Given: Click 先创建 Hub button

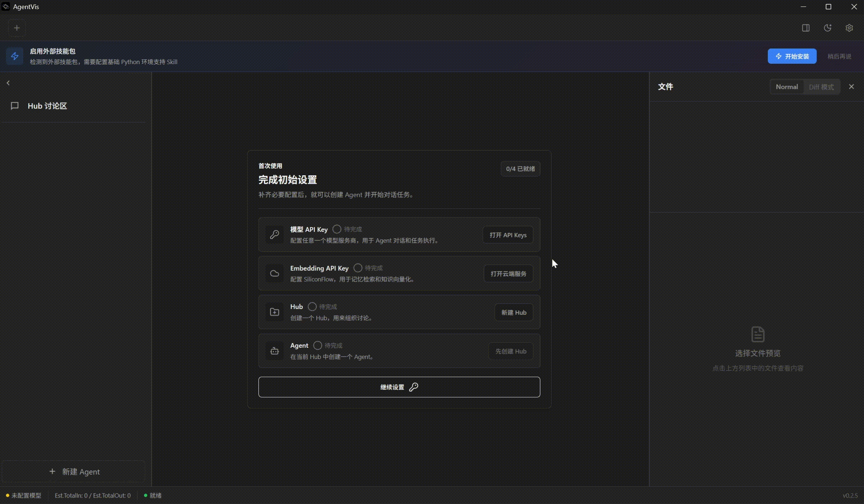Looking at the screenshot, I should point(511,351).
